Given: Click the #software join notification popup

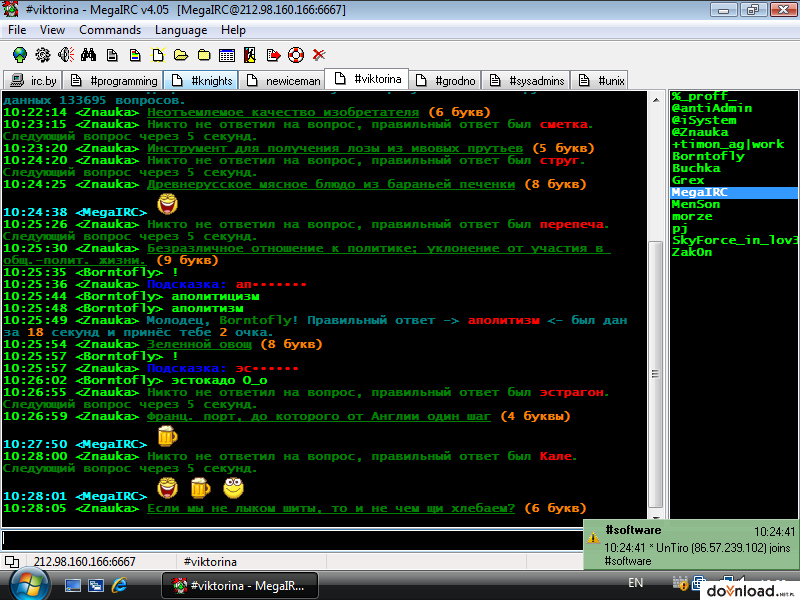Looking at the screenshot, I should [x=691, y=544].
